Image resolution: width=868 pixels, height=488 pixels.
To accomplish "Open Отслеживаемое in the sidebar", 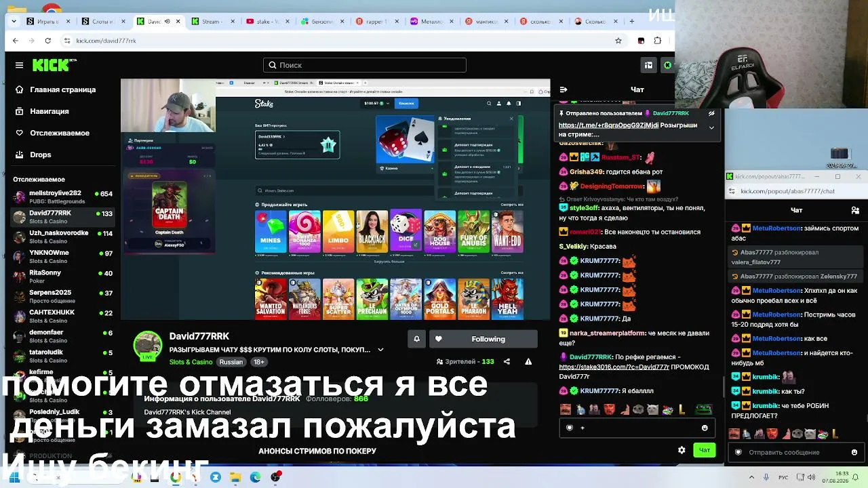I will tap(53, 133).
